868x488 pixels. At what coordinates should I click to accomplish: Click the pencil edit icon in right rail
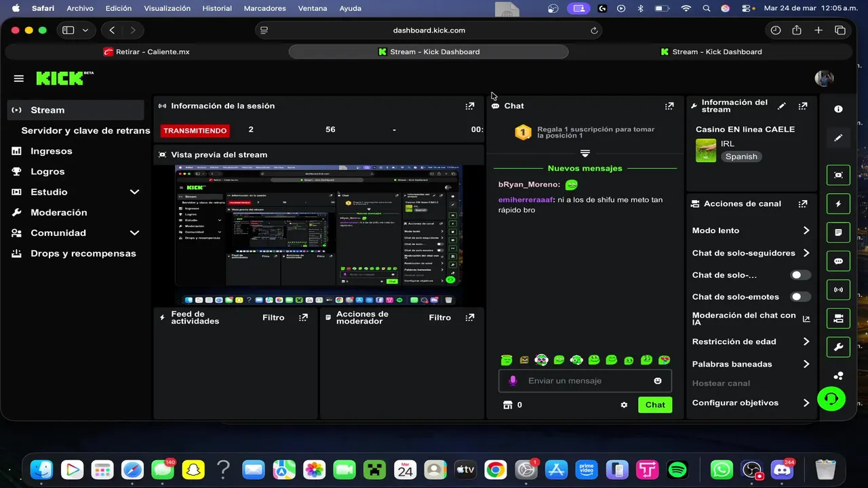pyautogui.click(x=838, y=138)
